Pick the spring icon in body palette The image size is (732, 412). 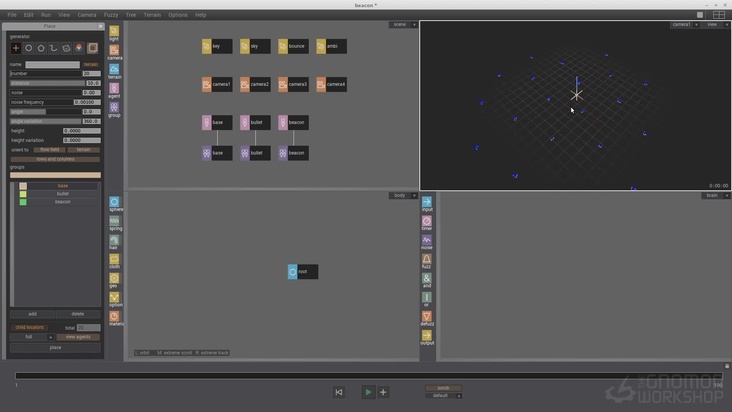tap(114, 221)
